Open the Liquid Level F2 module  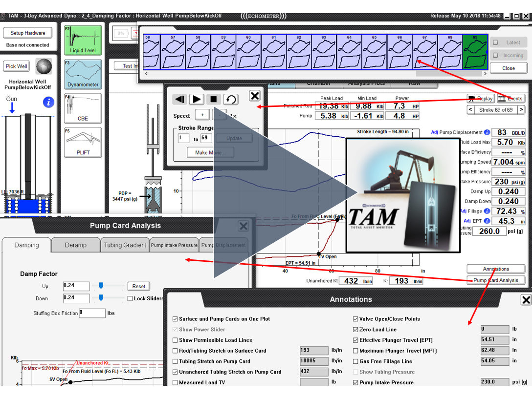click(x=83, y=40)
